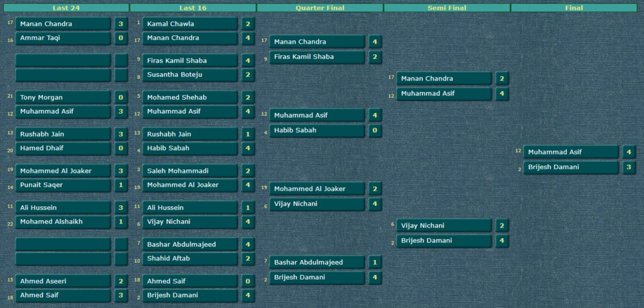This screenshot has width=644, height=308.
Task: Select Saleh Mohammadi in Last 16
Action: [x=190, y=171]
